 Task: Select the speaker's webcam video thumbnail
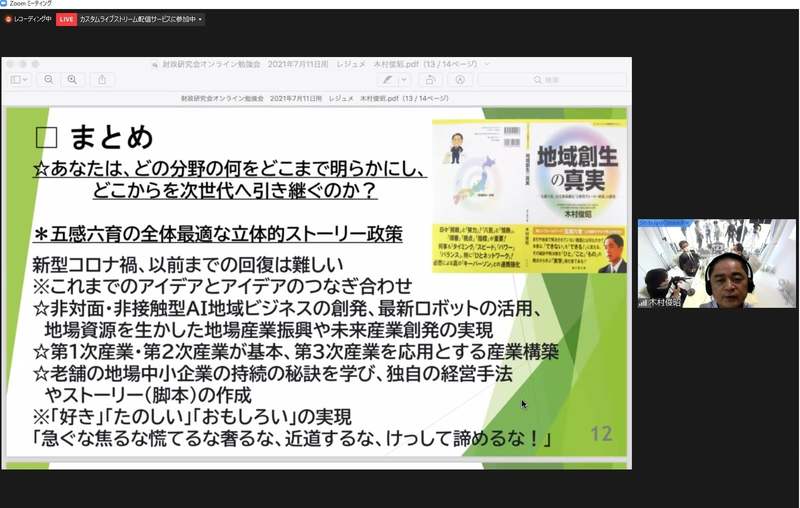pyautogui.click(x=717, y=263)
